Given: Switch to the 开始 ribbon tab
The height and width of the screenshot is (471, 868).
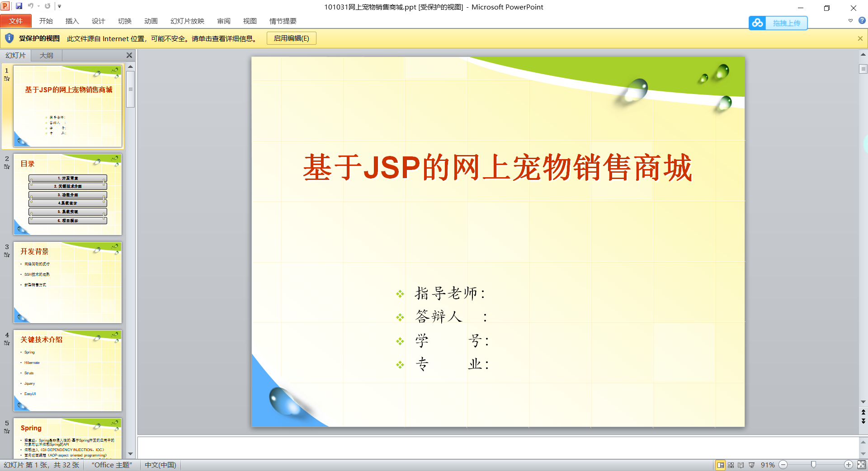Looking at the screenshot, I should click(x=46, y=21).
